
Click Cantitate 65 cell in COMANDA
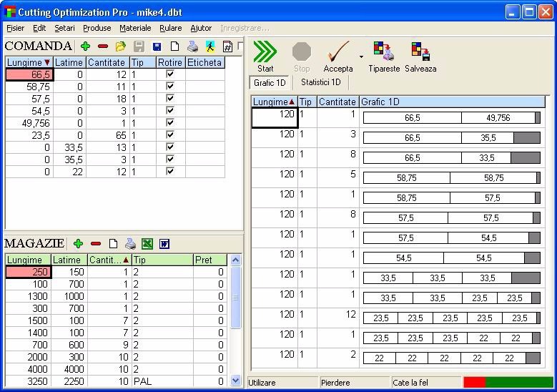108,135
